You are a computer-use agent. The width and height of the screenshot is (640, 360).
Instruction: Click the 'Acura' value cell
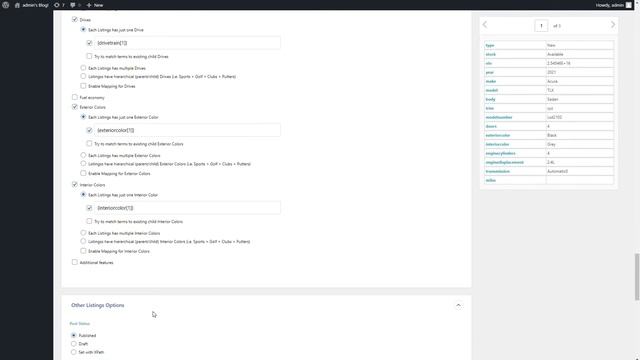pyautogui.click(x=580, y=81)
